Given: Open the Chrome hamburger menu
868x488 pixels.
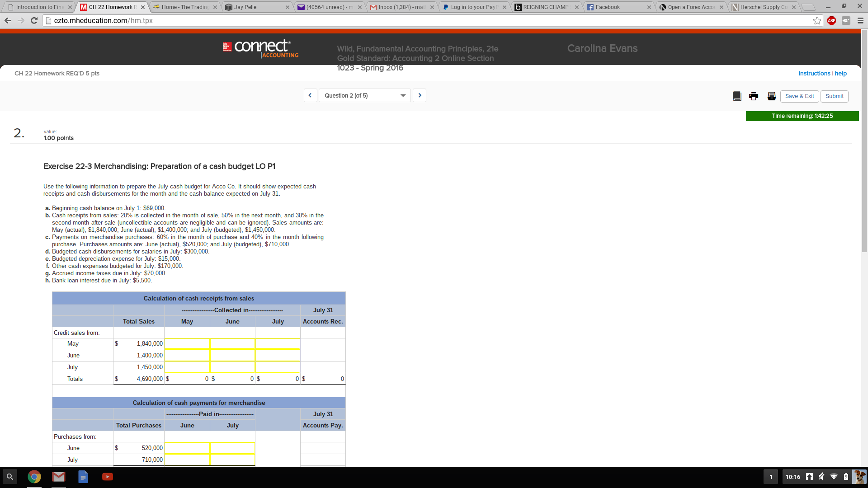Looking at the screenshot, I should pos(860,21).
